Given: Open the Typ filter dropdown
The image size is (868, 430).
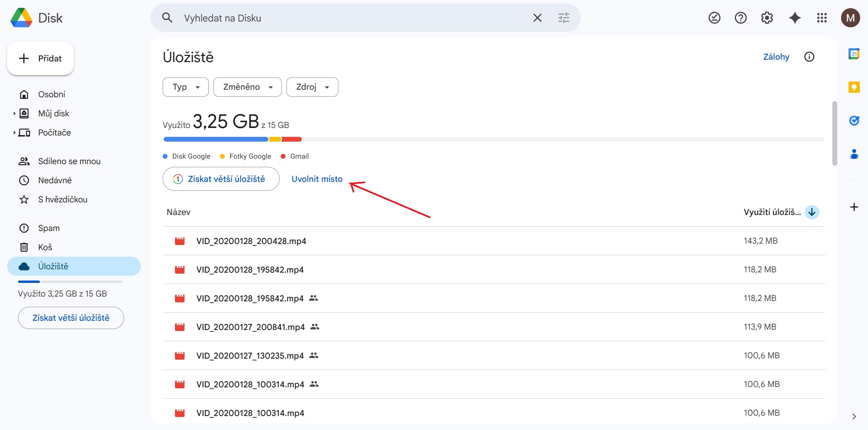Looking at the screenshot, I should 186,87.
